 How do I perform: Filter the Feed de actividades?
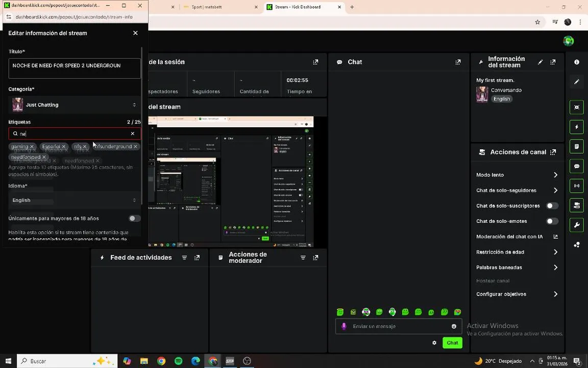pos(184,258)
